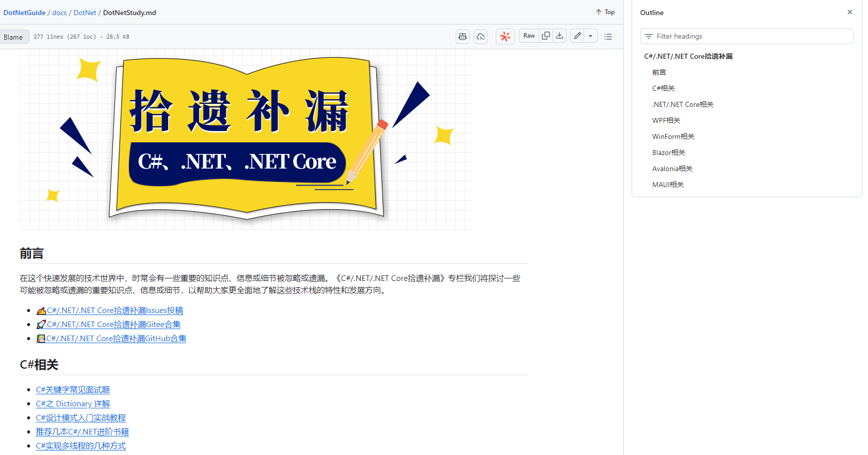868x455 pixels.
Task: Open C#/.NET/.NET Core拾遗补漏GitHub合集 link
Action: pyautogui.click(x=111, y=339)
